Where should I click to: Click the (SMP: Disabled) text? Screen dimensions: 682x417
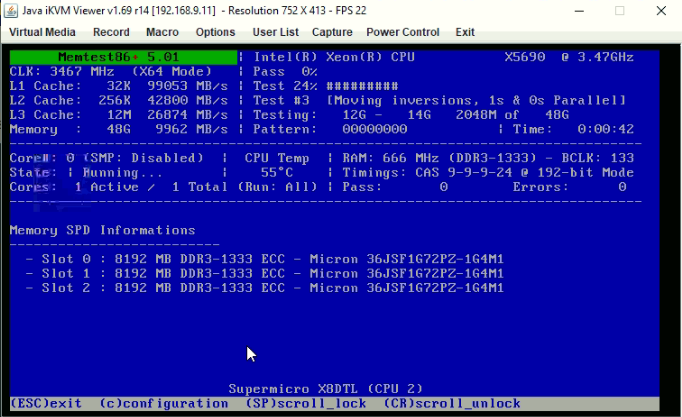143,158
